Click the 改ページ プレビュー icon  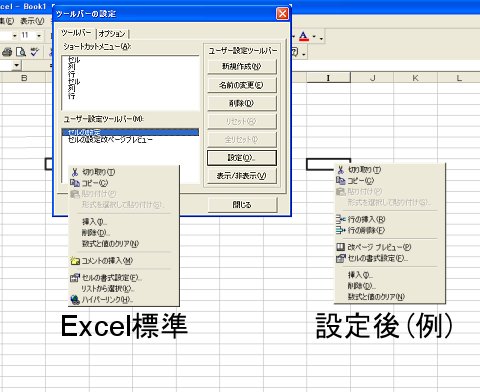pyautogui.click(x=340, y=247)
